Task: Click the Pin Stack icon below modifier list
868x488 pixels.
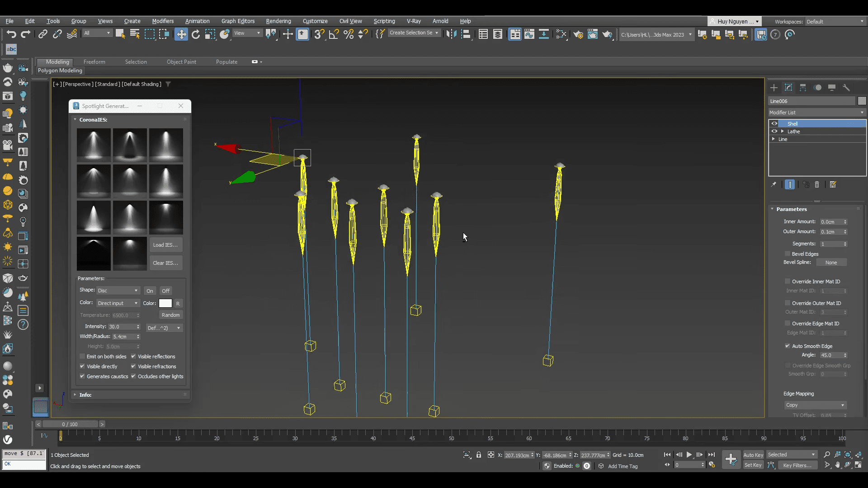Action: 774,184
